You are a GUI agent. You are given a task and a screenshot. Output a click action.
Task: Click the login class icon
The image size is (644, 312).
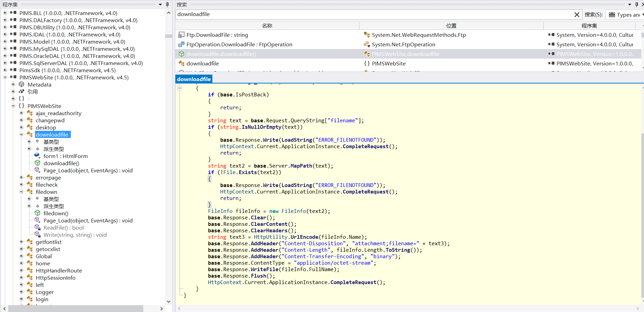[x=30, y=299]
